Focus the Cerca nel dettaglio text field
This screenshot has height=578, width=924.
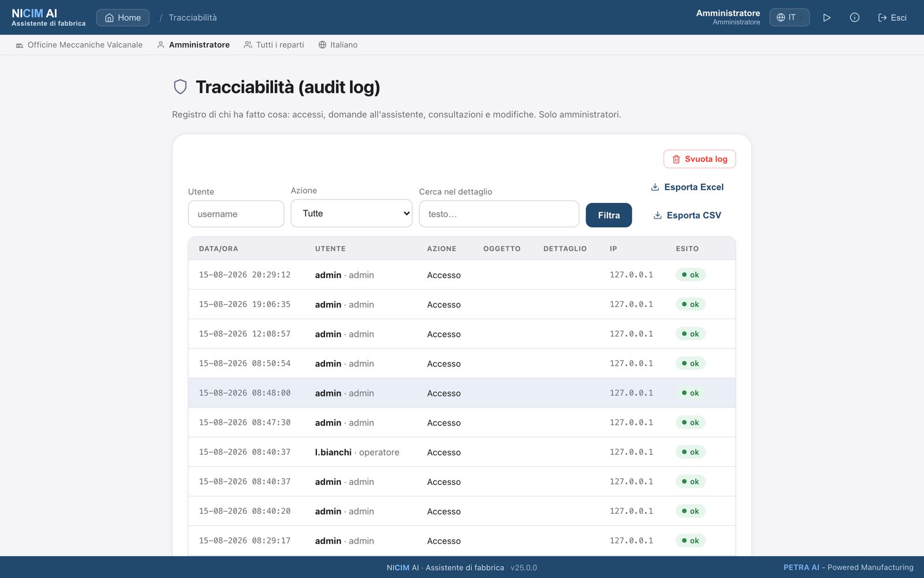(x=499, y=214)
